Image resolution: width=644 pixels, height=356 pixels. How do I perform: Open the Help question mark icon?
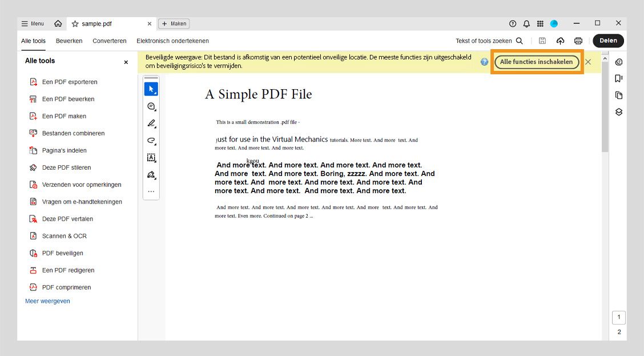513,24
